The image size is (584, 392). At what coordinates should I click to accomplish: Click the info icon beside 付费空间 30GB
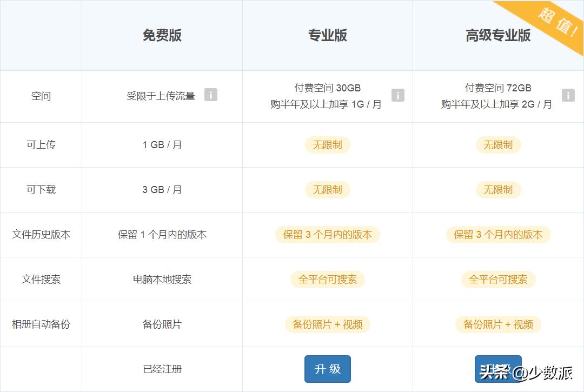click(x=399, y=95)
